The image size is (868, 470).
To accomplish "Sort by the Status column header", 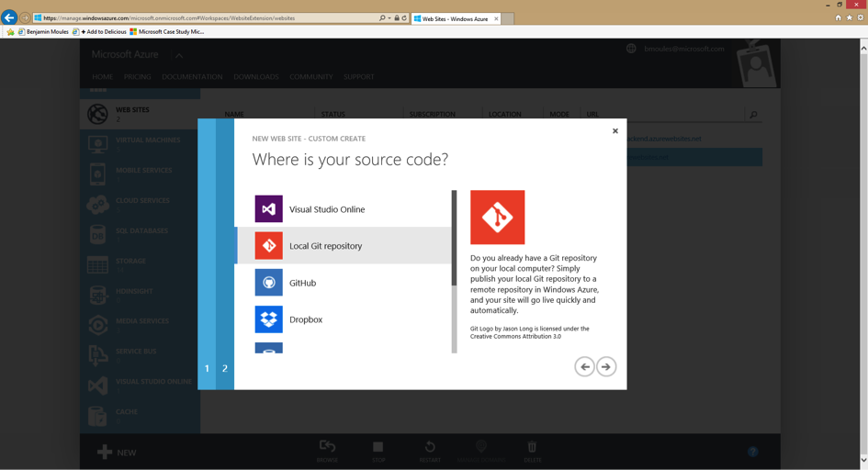I will [333, 115].
